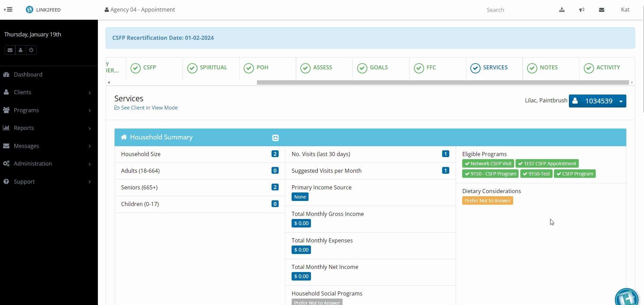
Task: Expand the Clients sidebar menu
Action: click(48, 92)
